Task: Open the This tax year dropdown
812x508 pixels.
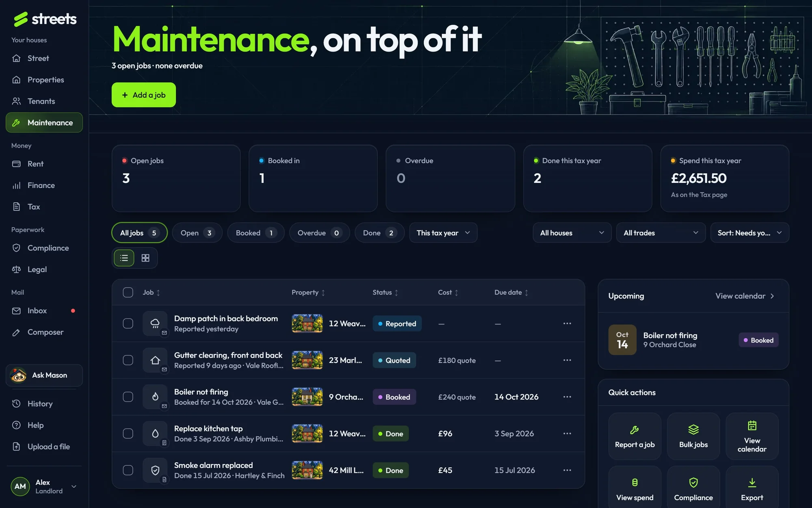Action: 443,233
